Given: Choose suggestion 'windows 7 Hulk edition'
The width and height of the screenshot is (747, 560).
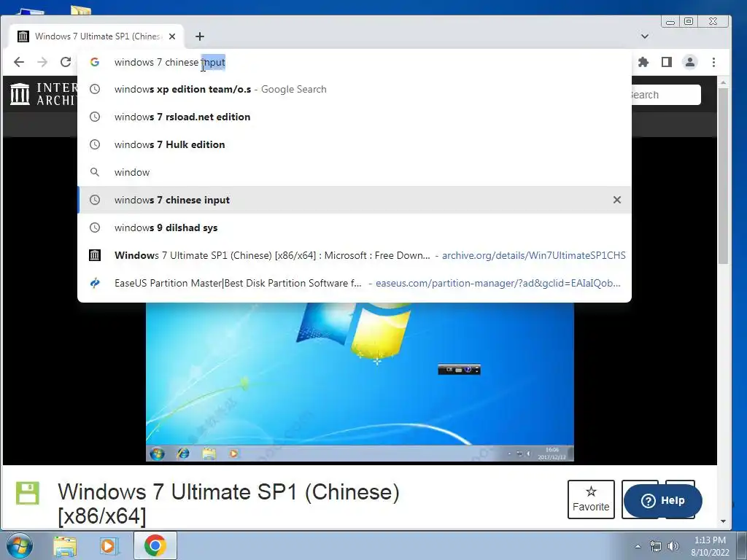Looking at the screenshot, I should click(x=355, y=144).
